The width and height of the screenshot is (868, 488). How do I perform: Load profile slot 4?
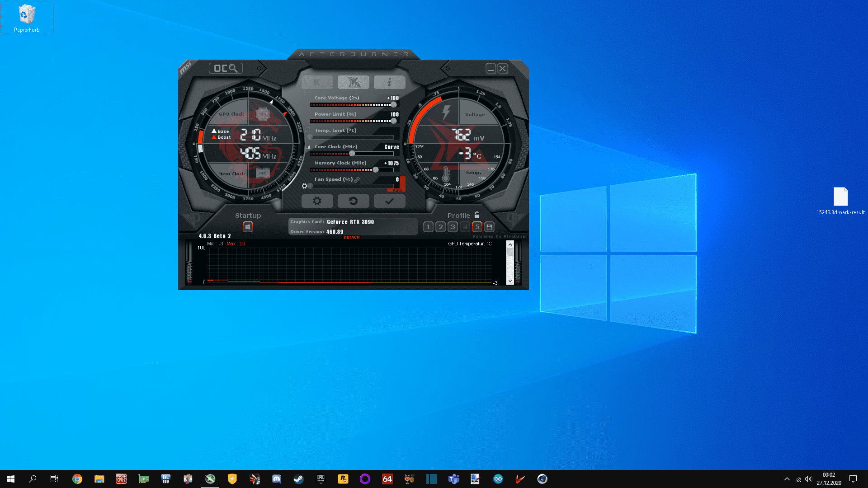465,227
